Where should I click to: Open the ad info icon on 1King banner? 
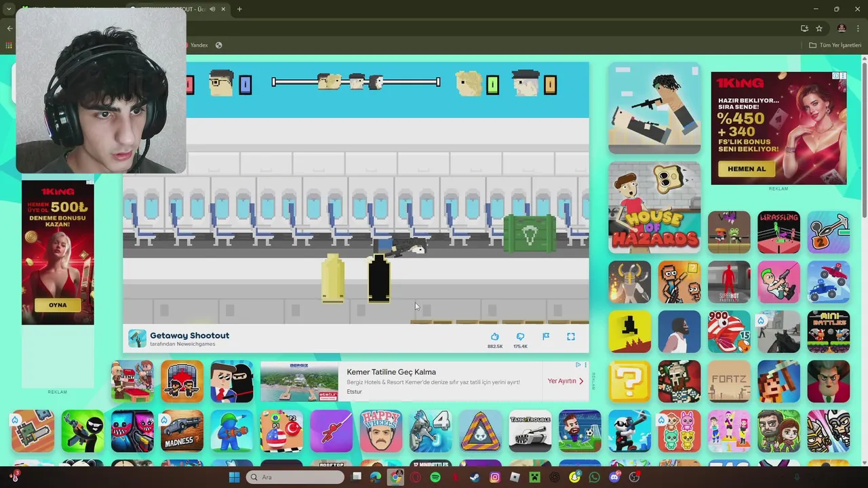click(x=835, y=76)
